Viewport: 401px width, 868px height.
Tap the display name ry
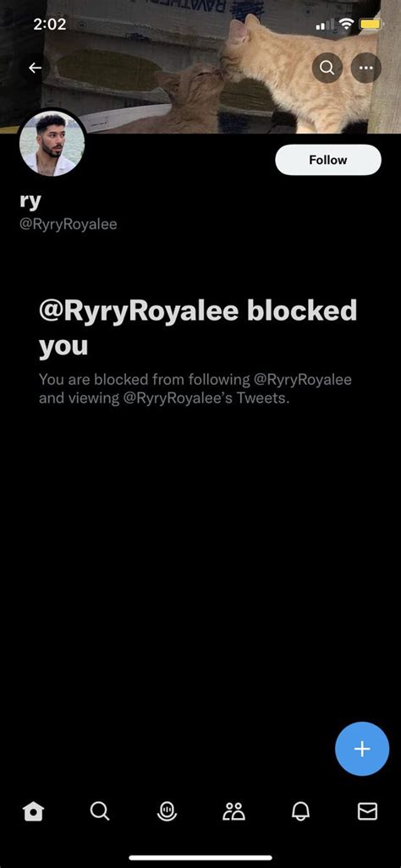point(30,201)
